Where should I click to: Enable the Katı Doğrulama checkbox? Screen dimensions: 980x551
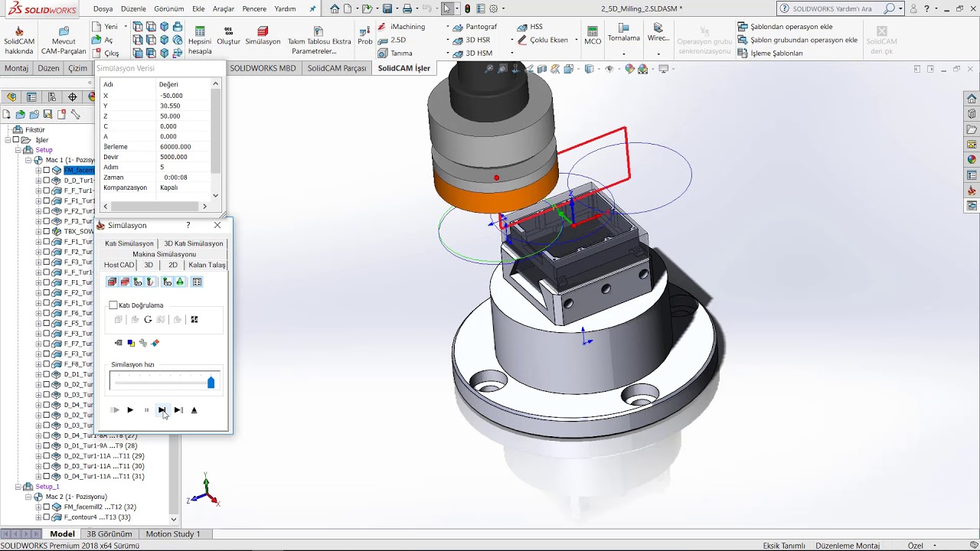pyautogui.click(x=113, y=305)
